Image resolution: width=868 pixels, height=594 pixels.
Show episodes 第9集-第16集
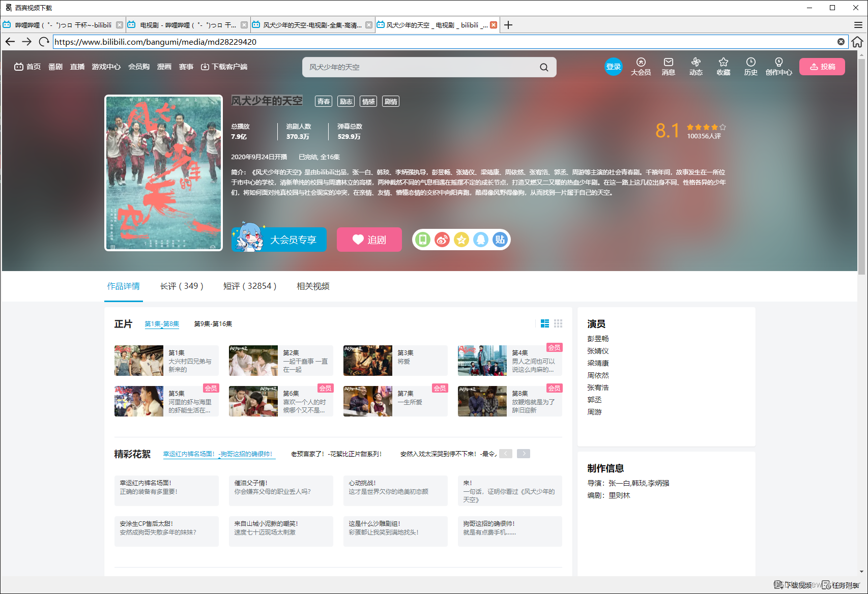tap(213, 324)
